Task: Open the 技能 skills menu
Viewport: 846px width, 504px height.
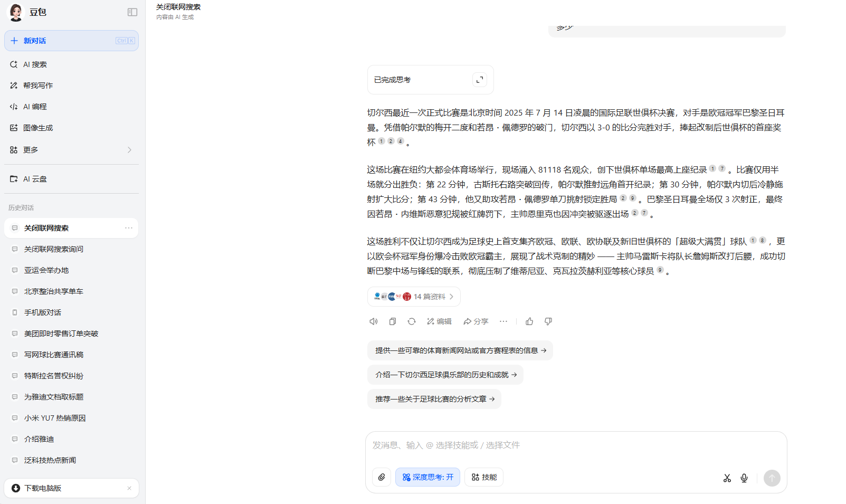Action: (484, 477)
